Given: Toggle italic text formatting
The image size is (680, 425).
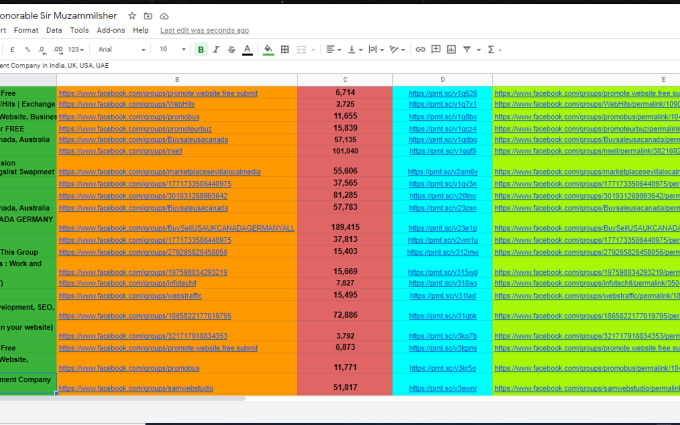Looking at the screenshot, I should coord(216,49).
